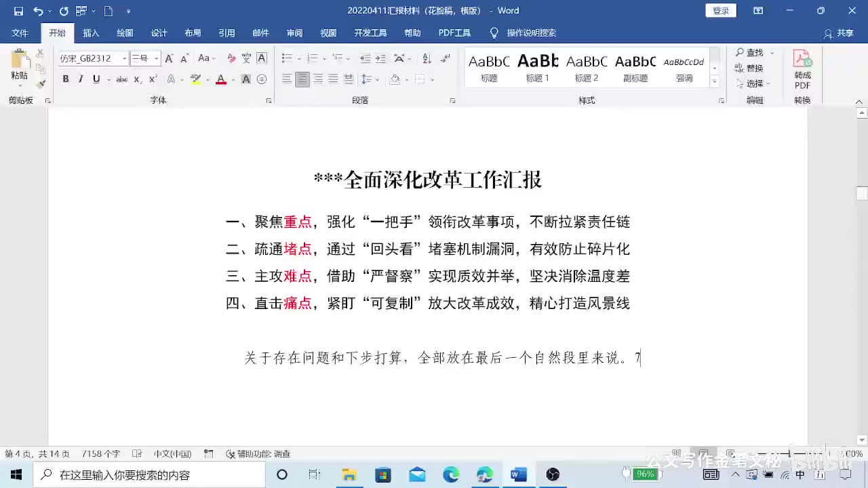Center the paragraph
This screenshot has width=868, height=488.
(x=302, y=79)
